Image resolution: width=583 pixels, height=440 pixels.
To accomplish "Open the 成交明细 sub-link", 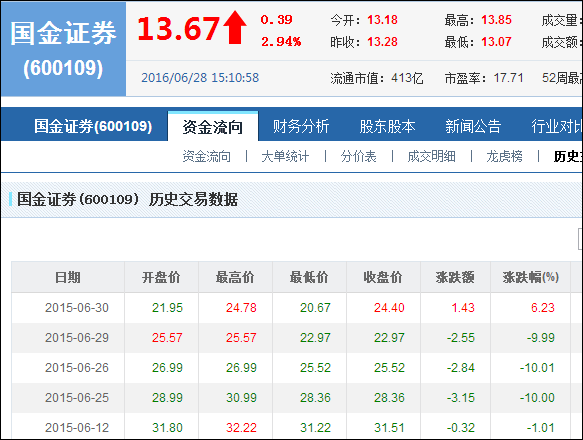I will tap(431, 156).
